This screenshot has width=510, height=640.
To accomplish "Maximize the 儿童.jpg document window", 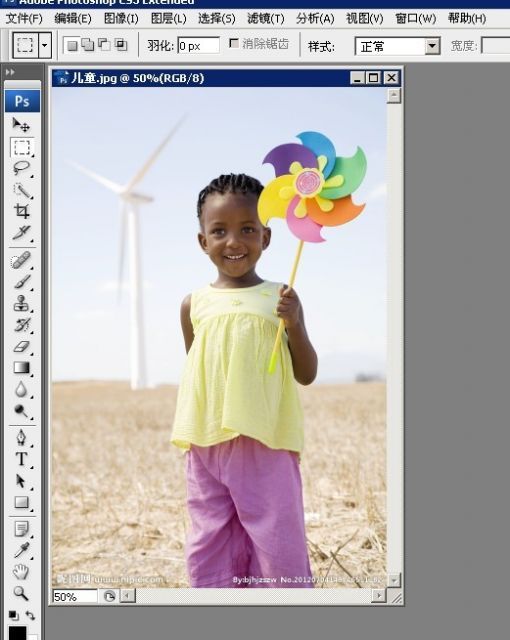I will point(373,78).
